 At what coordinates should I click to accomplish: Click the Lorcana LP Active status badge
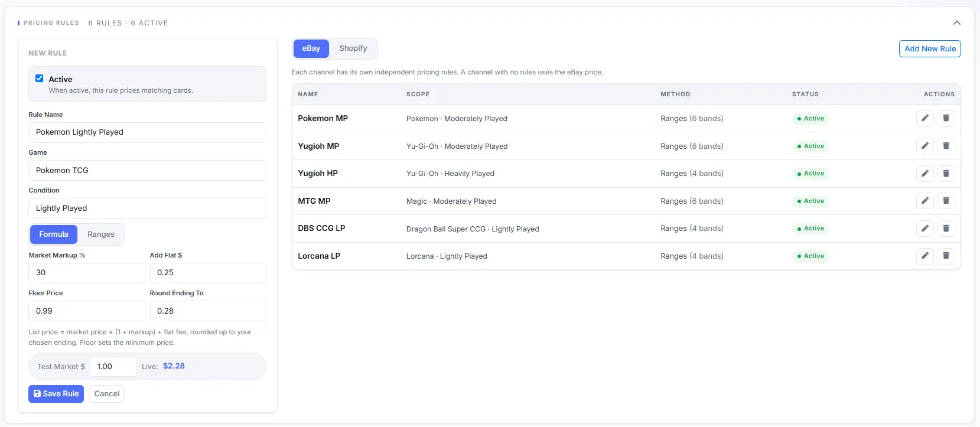(810, 256)
